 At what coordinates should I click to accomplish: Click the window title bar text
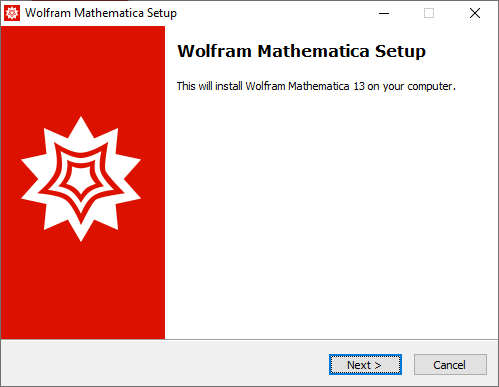point(101,13)
